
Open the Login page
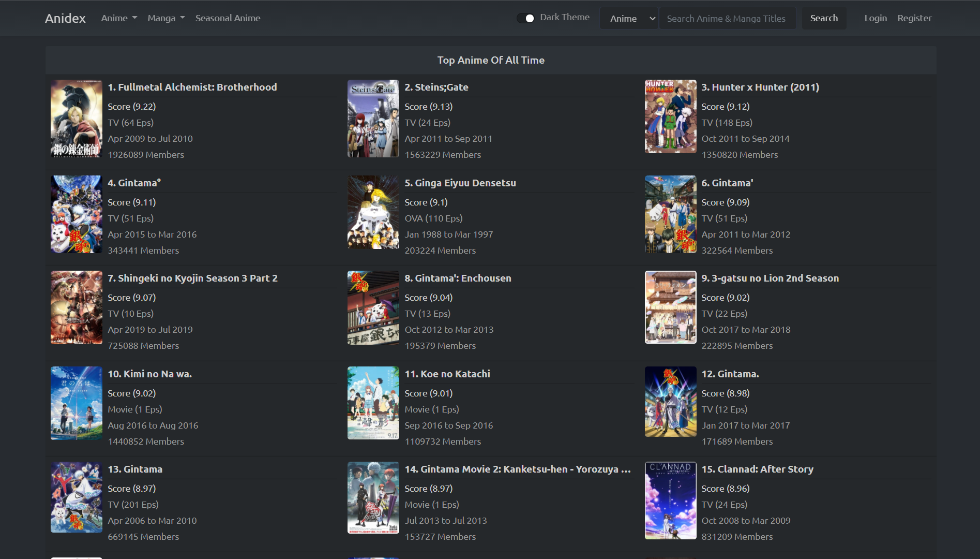[x=876, y=18]
